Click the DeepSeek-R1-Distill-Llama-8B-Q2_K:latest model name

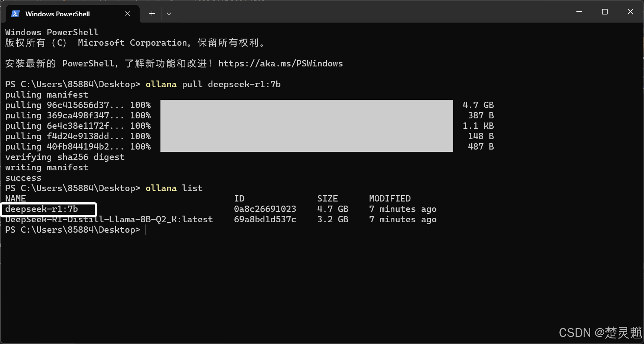point(109,219)
